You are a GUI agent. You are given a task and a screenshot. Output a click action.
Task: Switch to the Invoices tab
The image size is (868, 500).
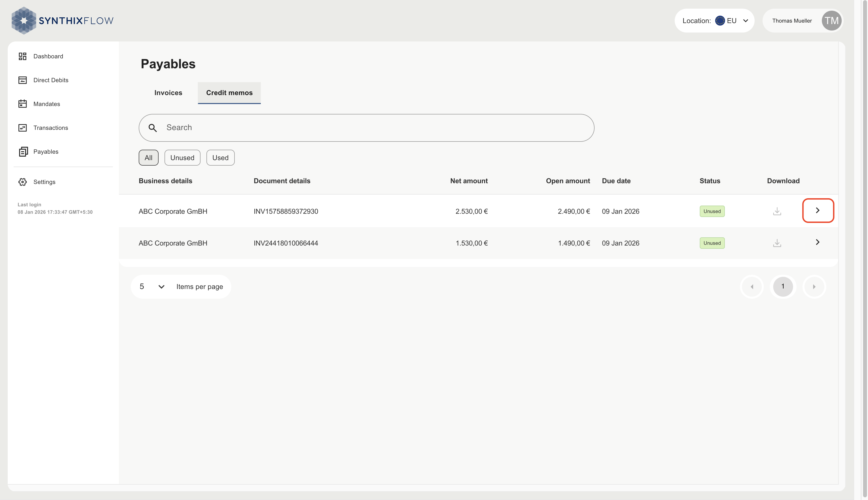pos(168,93)
